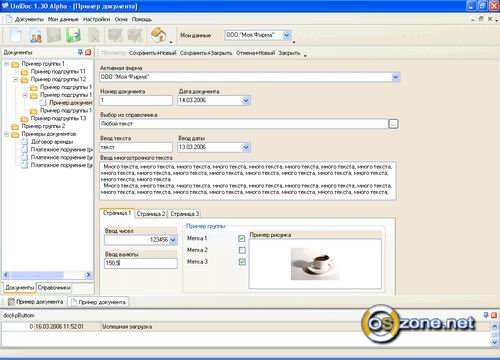
Task: Uncheck the Метка 1 checkbox
Action: [242, 238]
